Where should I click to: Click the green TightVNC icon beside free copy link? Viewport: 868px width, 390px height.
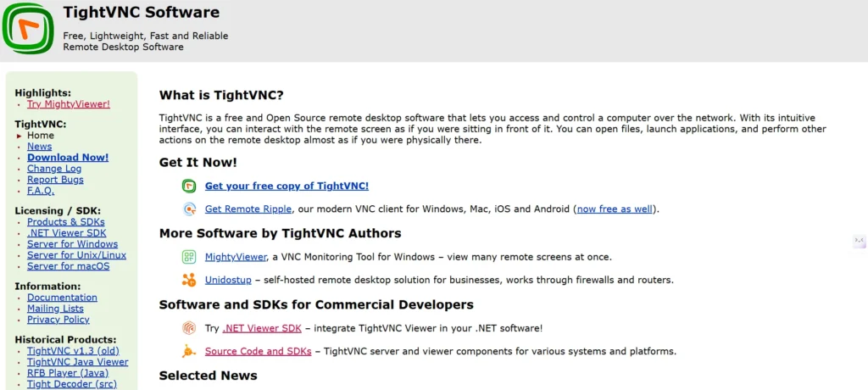click(189, 187)
